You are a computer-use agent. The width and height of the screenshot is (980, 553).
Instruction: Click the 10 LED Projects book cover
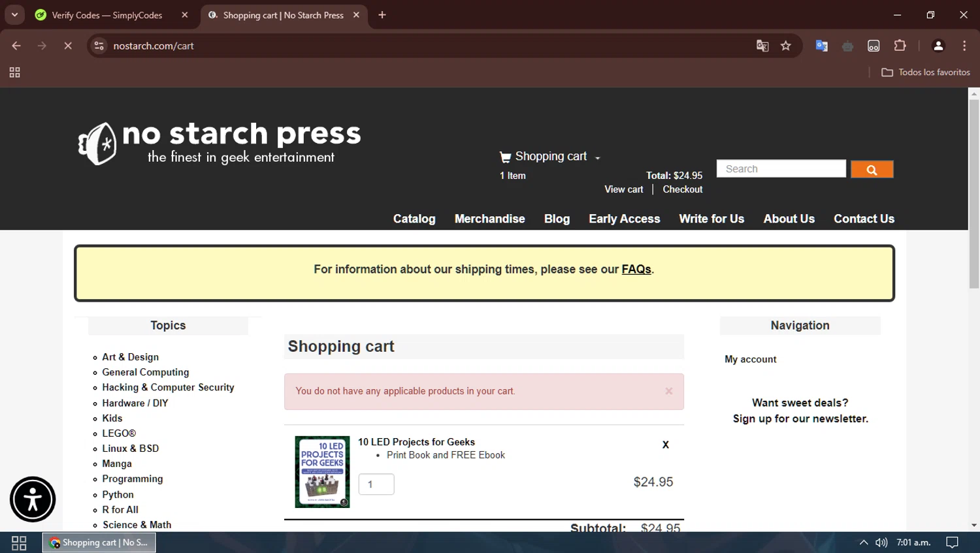[322, 472]
